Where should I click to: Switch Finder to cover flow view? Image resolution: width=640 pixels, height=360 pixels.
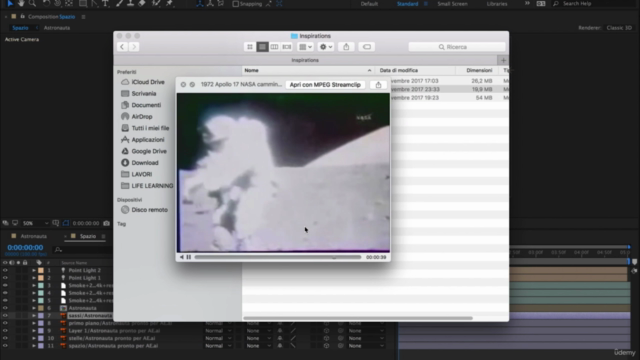(x=287, y=47)
